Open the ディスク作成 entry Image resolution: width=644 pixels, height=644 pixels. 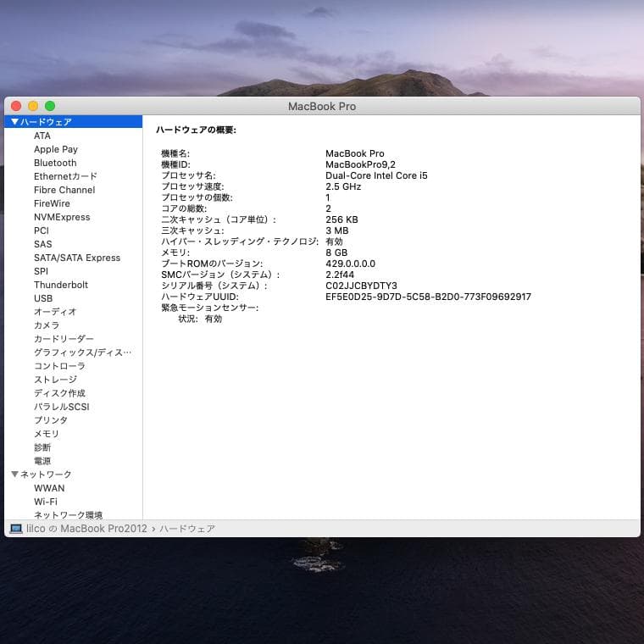pyautogui.click(x=59, y=393)
